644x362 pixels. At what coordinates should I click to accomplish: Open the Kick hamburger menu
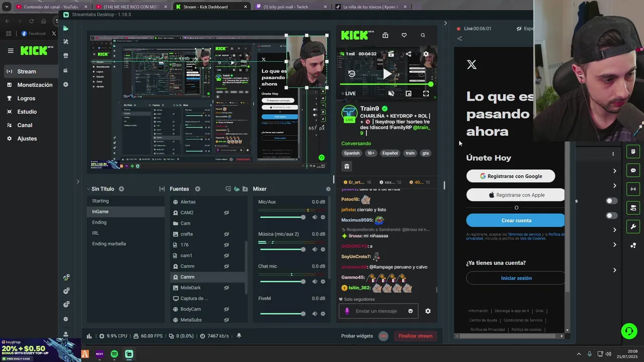click(x=11, y=51)
